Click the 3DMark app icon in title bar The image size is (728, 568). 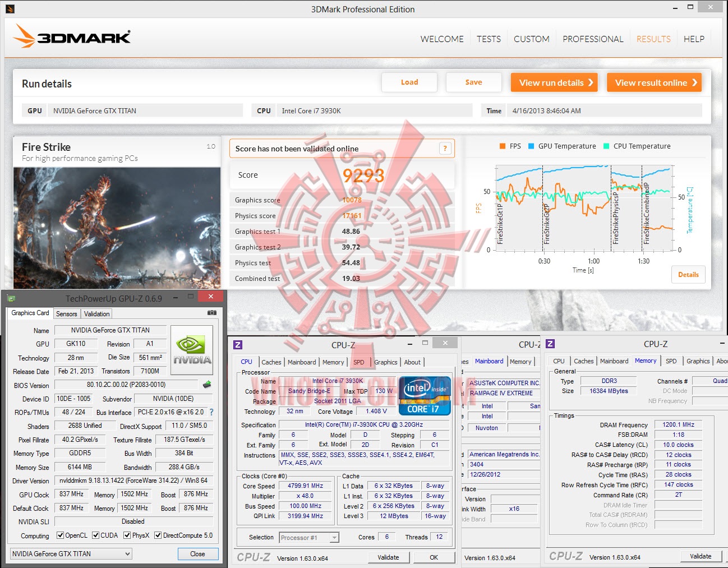point(10,9)
